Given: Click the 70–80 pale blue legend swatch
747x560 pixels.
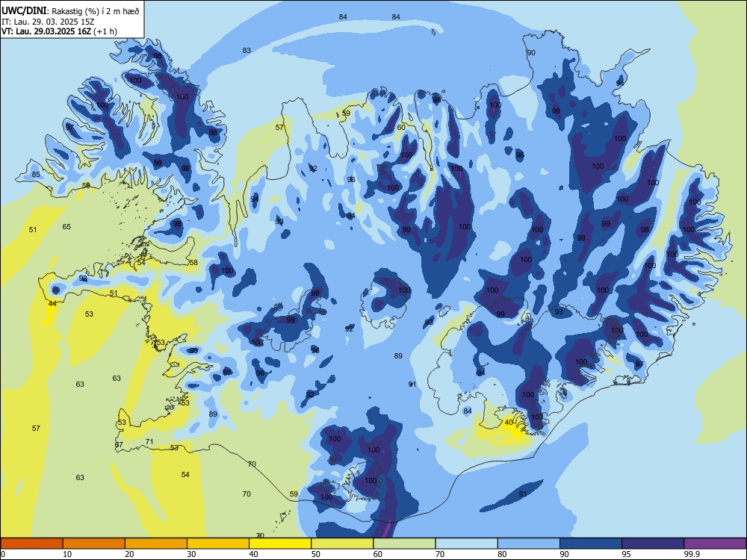Looking at the screenshot, I should click(466, 544).
